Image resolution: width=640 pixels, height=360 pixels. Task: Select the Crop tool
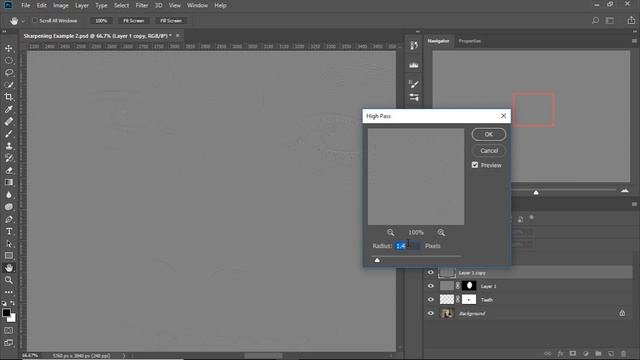click(x=9, y=97)
